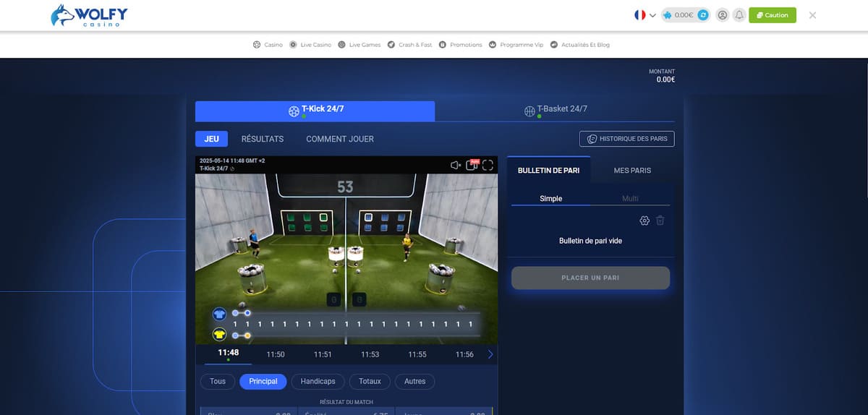
Task: Filter markets by Totaux
Action: click(x=370, y=381)
